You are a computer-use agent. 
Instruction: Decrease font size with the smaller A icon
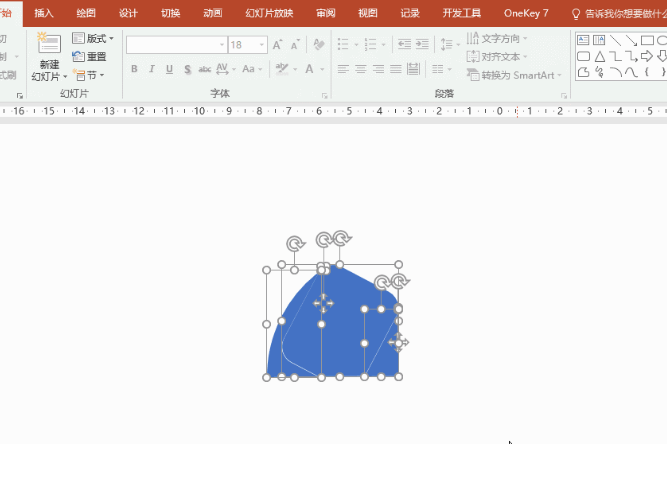coord(295,45)
